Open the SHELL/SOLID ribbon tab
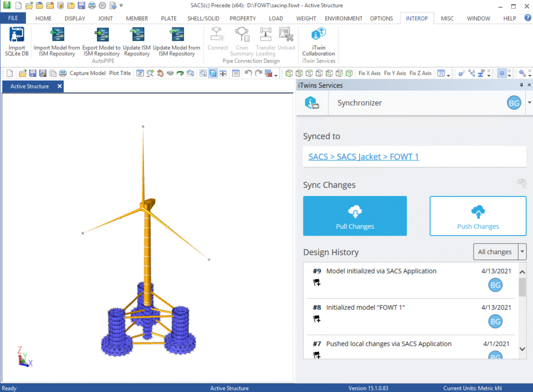The height and width of the screenshot is (392, 533). (204, 18)
